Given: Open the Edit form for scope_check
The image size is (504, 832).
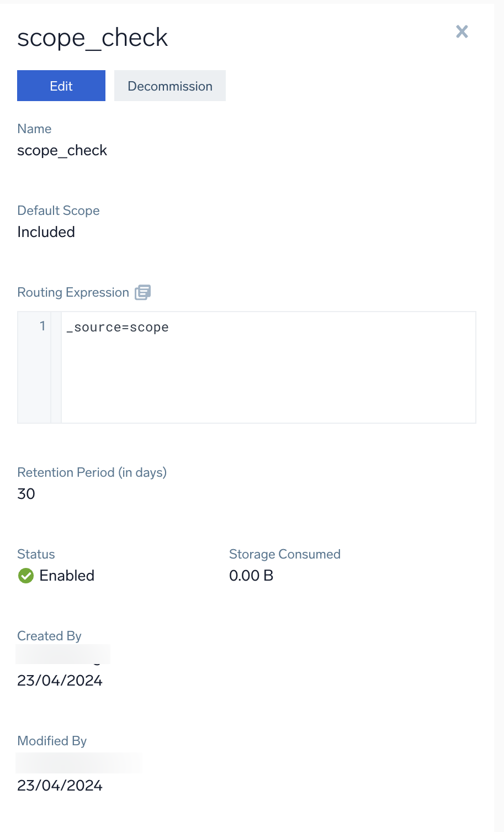Looking at the screenshot, I should point(61,86).
